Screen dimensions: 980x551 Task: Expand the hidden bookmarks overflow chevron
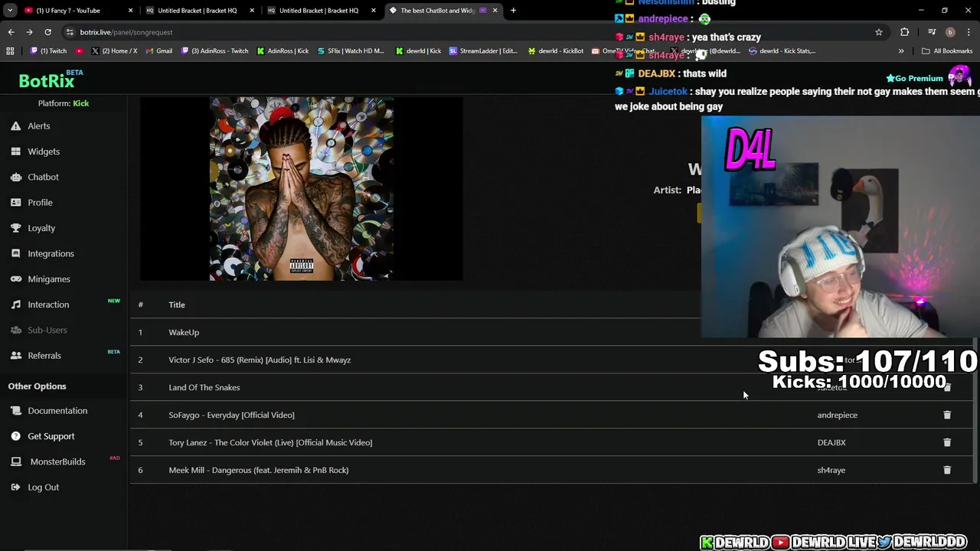[901, 51]
